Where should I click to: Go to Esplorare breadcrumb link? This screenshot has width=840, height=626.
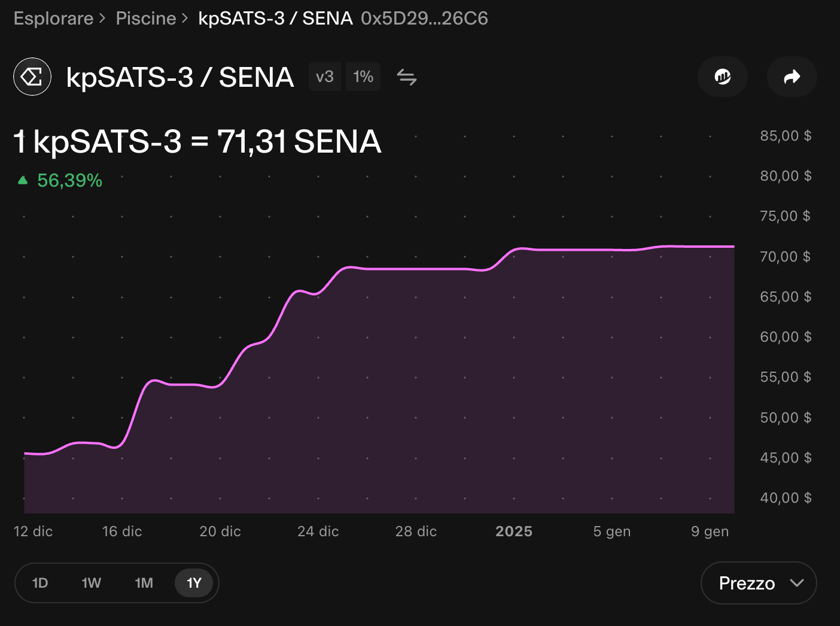[x=53, y=19]
